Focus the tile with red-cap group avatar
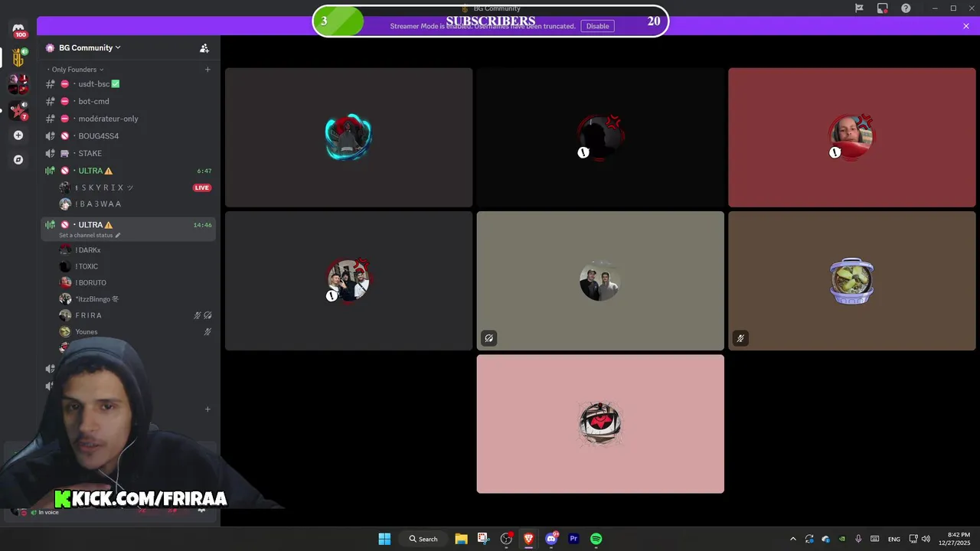980x551 pixels. tap(348, 281)
